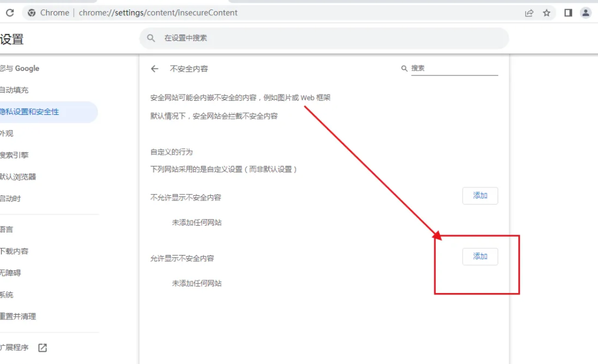Open 外观 settings section
The image size is (598, 364).
(7, 134)
